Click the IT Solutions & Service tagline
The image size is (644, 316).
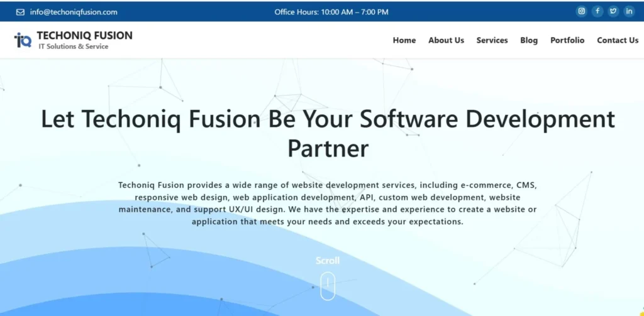coord(73,46)
